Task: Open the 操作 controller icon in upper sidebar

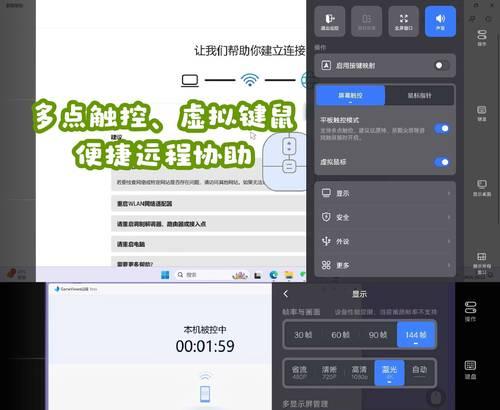Action: 482,37
